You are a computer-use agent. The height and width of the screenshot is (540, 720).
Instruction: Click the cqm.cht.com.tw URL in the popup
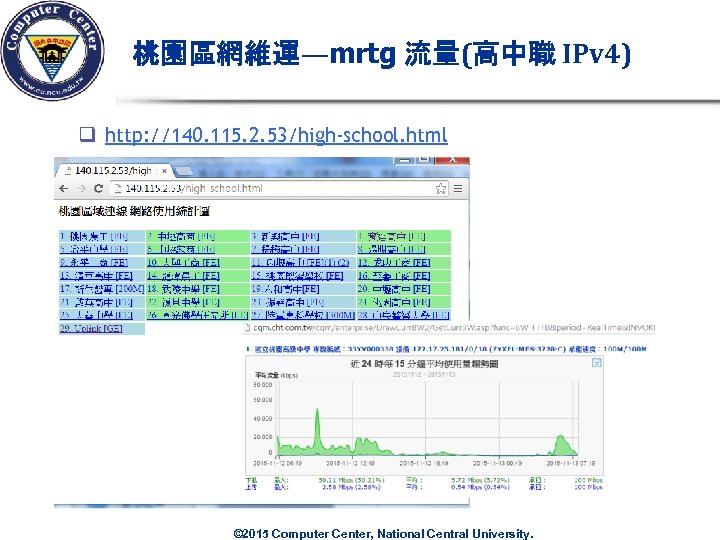[x=454, y=327]
